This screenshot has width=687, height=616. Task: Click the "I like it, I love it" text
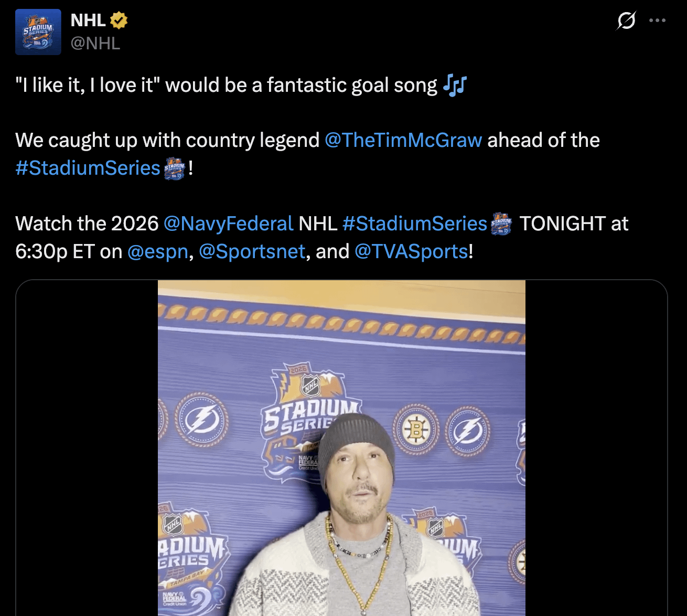point(88,85)
